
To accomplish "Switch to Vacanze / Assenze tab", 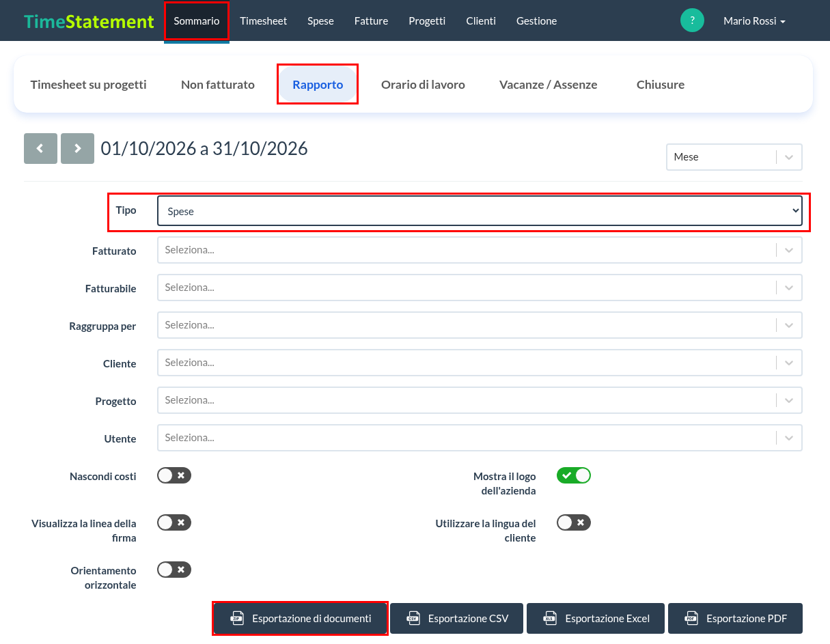I will point(549,85).
